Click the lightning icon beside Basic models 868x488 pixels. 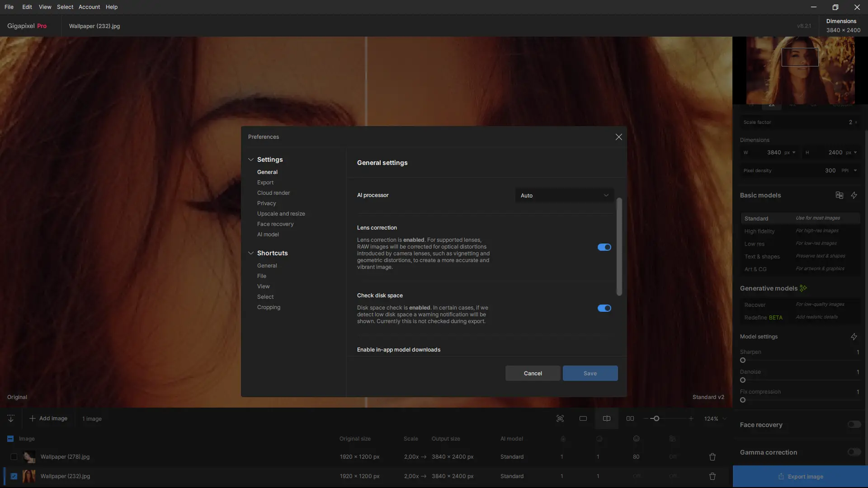(854, 195)
